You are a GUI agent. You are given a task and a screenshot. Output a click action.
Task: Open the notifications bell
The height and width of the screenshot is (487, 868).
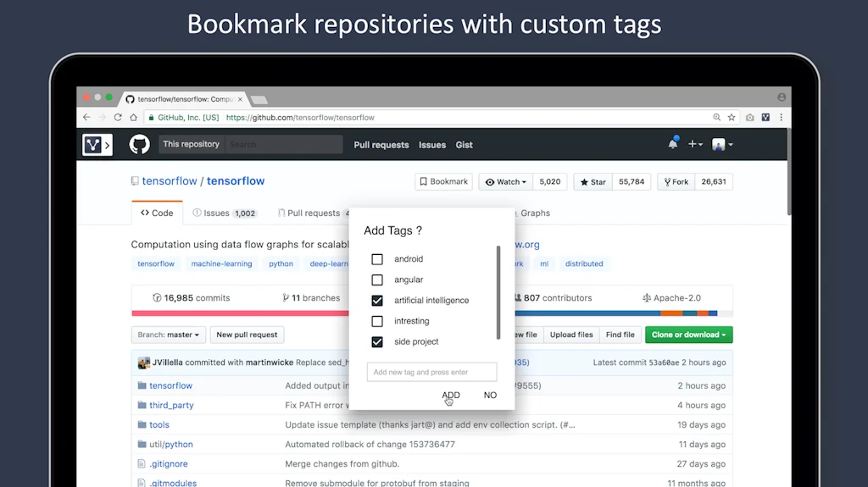point(672,144)
